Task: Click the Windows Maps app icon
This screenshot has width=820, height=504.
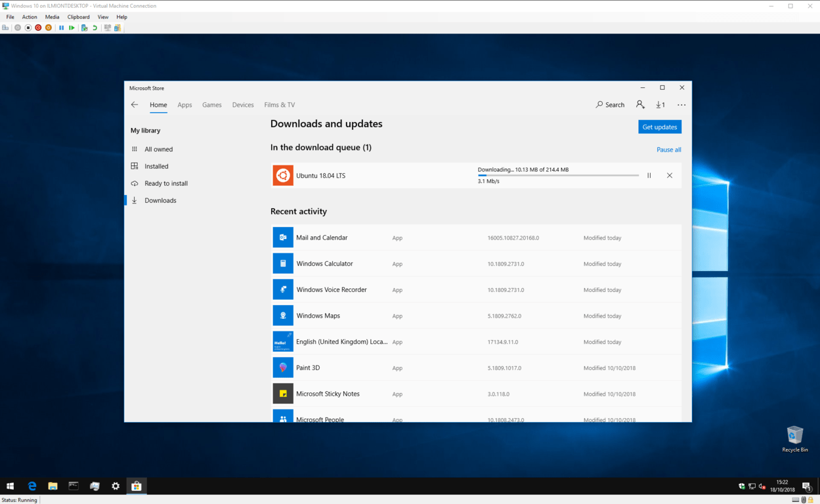Action: tap(283, 316)
